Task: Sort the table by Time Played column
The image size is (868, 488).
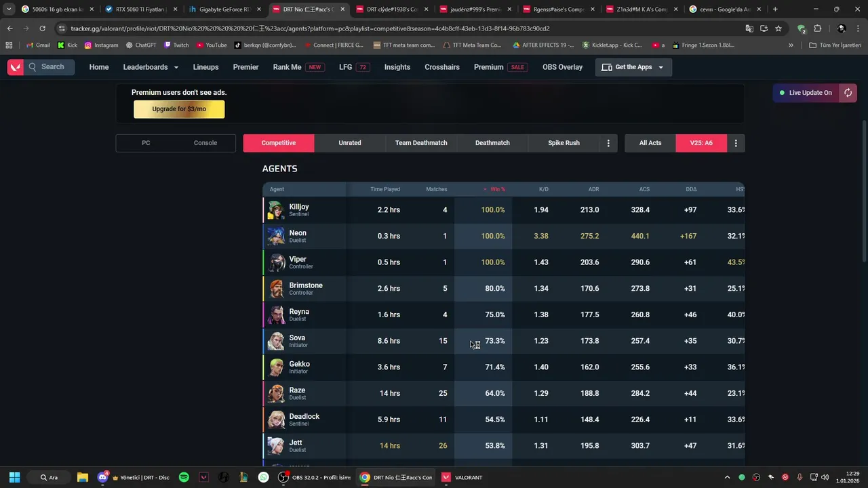Action: 385,189
